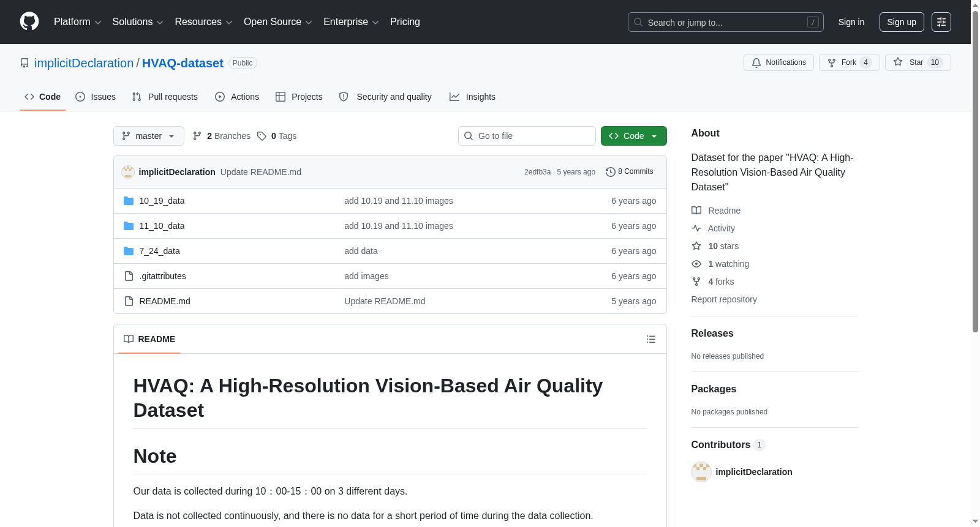Screen dimensions: 980x527
Task: Click the GitHub logo icon
Action: tap(29, 21)
